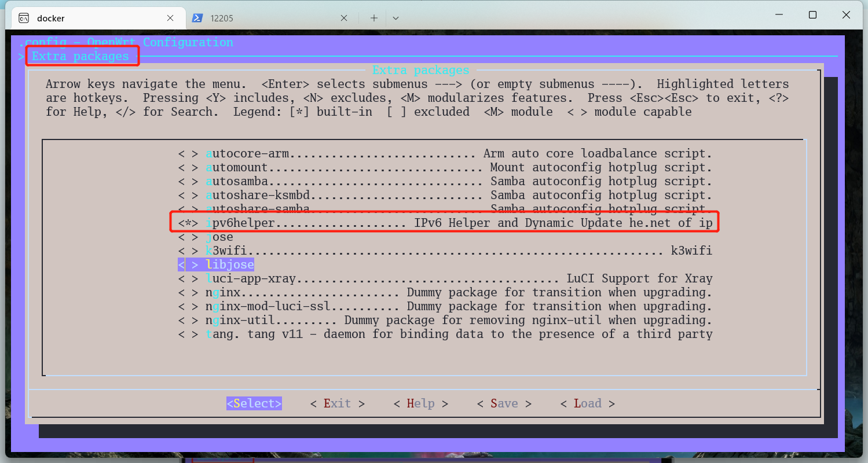Viewport: 868px width, 463px height.
Task: Select the nginx-mod-luci-ssl package row
Action: pos(444,306)
